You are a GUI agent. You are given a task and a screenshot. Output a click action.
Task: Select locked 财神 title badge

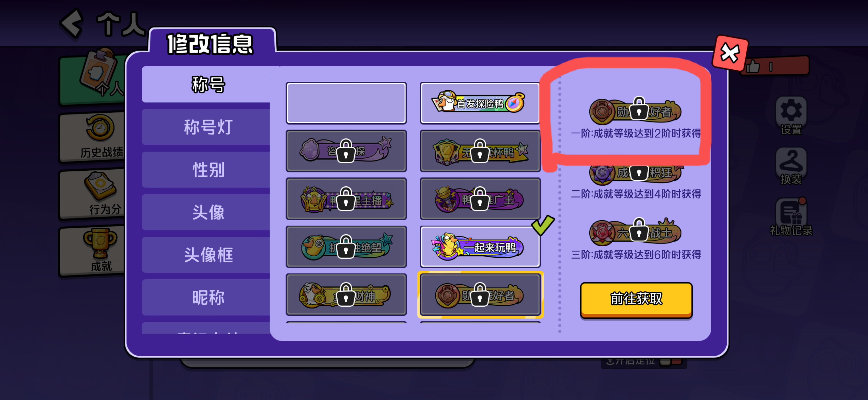[346, 295]
